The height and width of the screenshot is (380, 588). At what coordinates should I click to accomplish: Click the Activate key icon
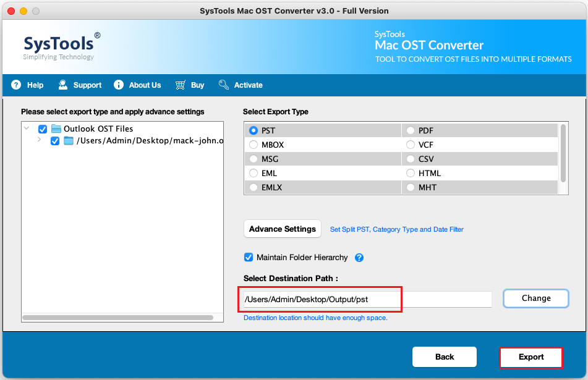point(223,85)
